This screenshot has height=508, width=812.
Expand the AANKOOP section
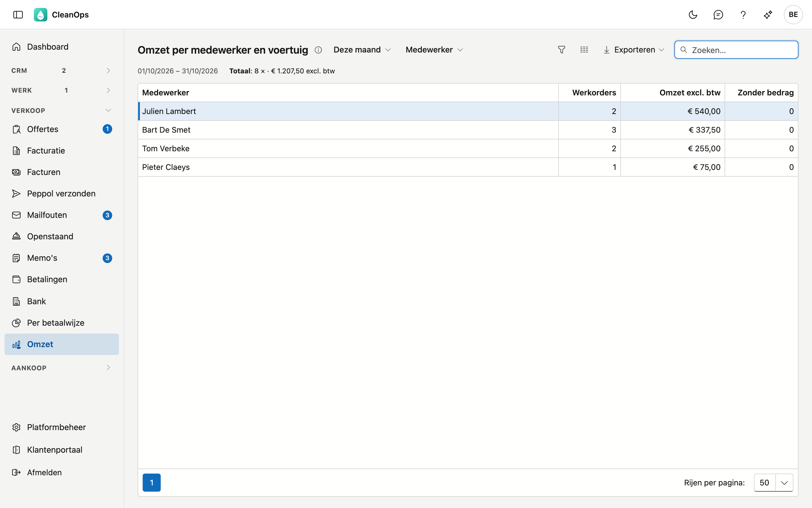pos(62,367)
